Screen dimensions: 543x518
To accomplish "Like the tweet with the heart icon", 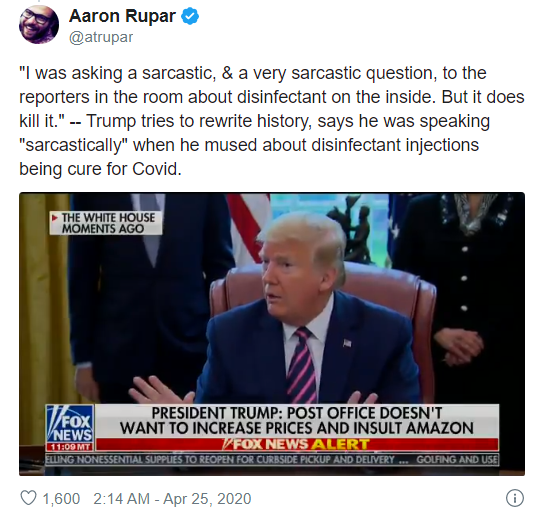I will click(28, 498).
